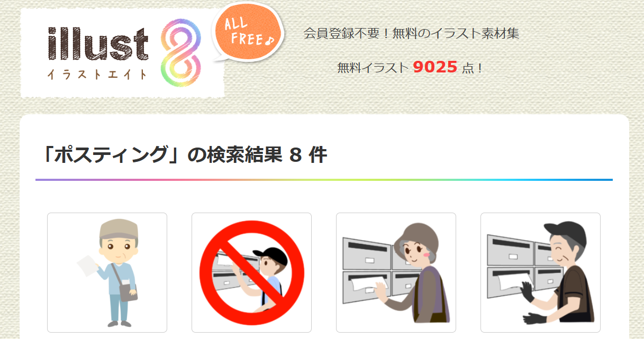Click the red prohibition circle sign
The height and width of the screenshot is (339, 644).
coord(252,272)
